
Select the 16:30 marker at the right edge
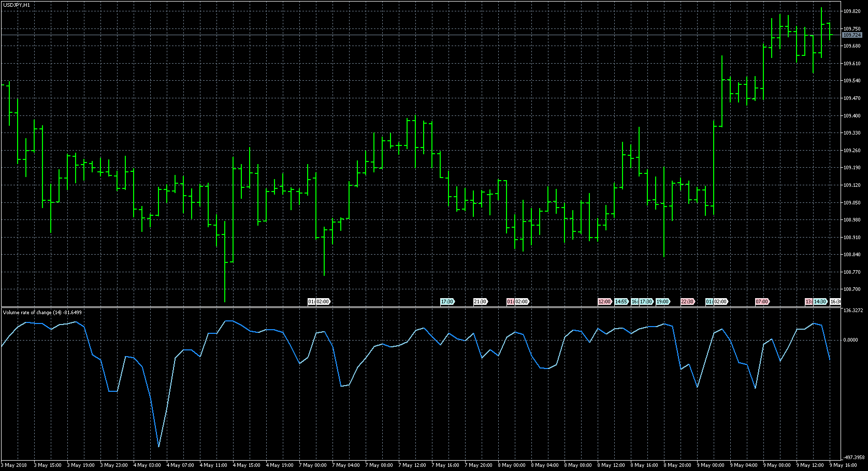835,302
